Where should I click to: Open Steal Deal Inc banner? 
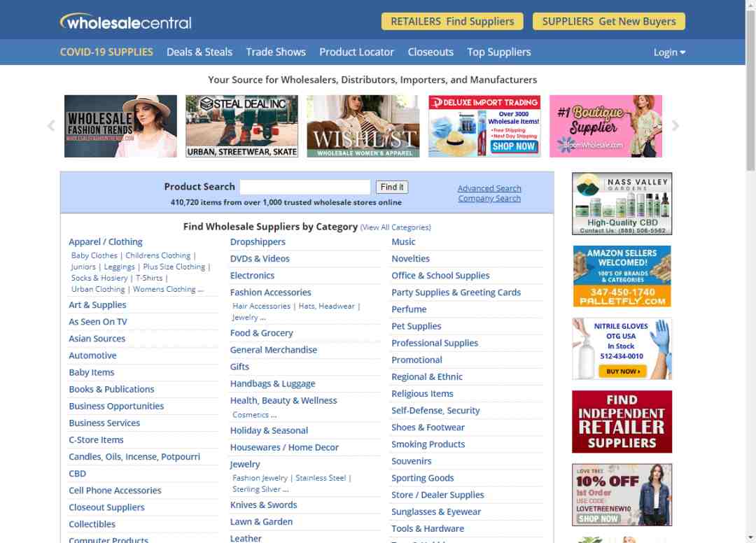coord(241,126)
